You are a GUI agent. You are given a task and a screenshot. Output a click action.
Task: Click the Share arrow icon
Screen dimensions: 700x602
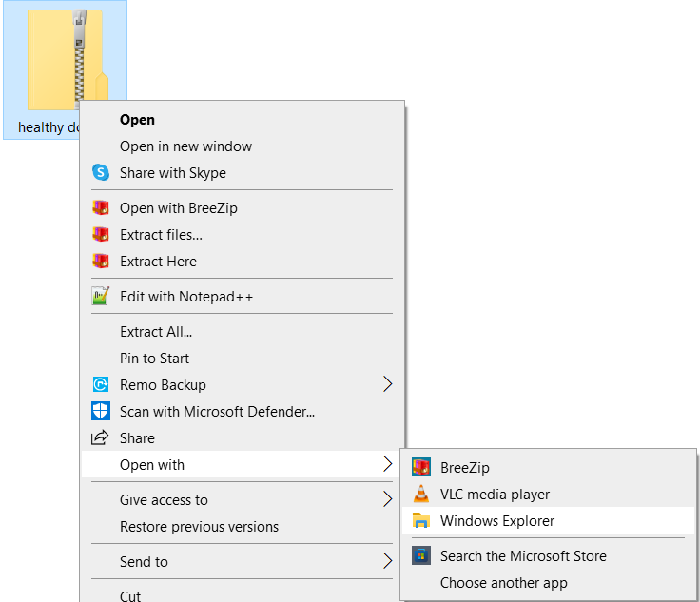tap(100, 438)
